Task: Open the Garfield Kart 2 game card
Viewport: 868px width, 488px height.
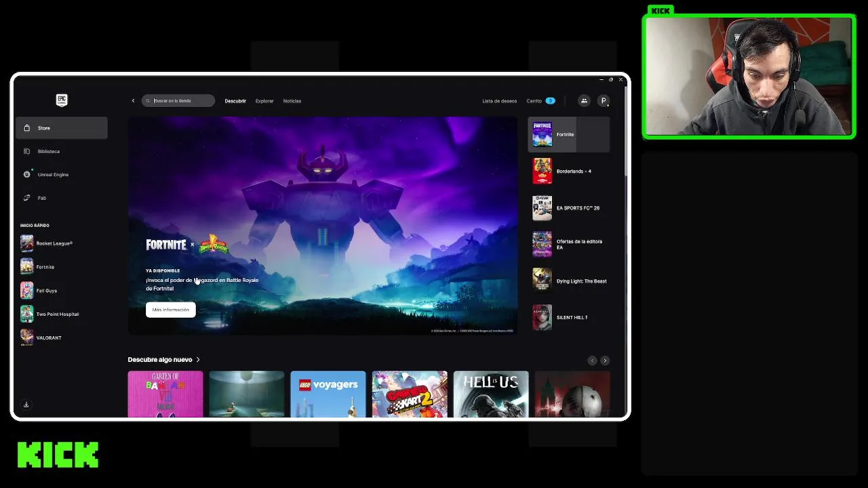Action: coord(410,394)
